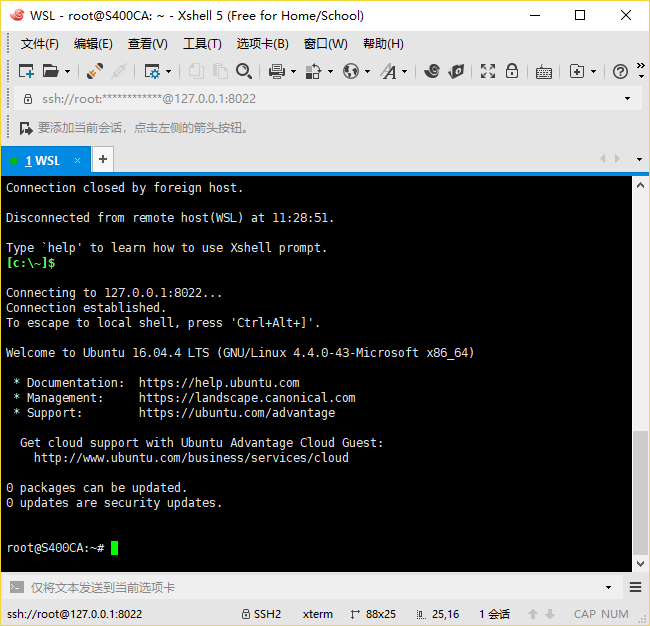Click the greyed Reconnect plug icon
The image size is (650, 626).
(x=119, y=71)
